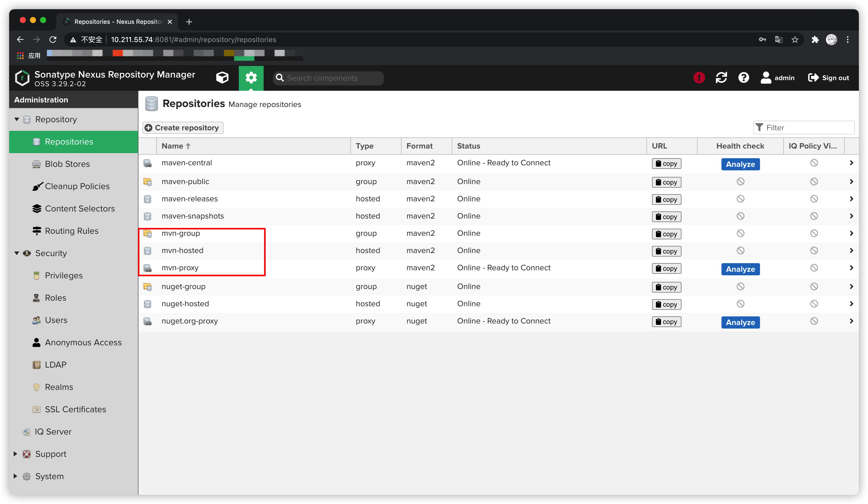
Task: Click the translate page icon in the address bar
Action: [779, 40]
